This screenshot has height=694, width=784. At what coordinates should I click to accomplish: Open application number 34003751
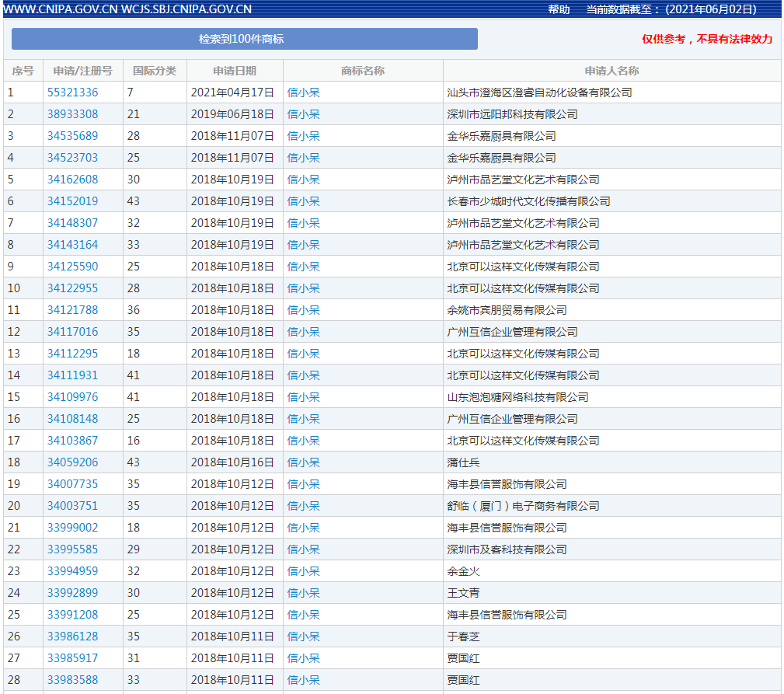pyautogui.click(x=72, y=505)
